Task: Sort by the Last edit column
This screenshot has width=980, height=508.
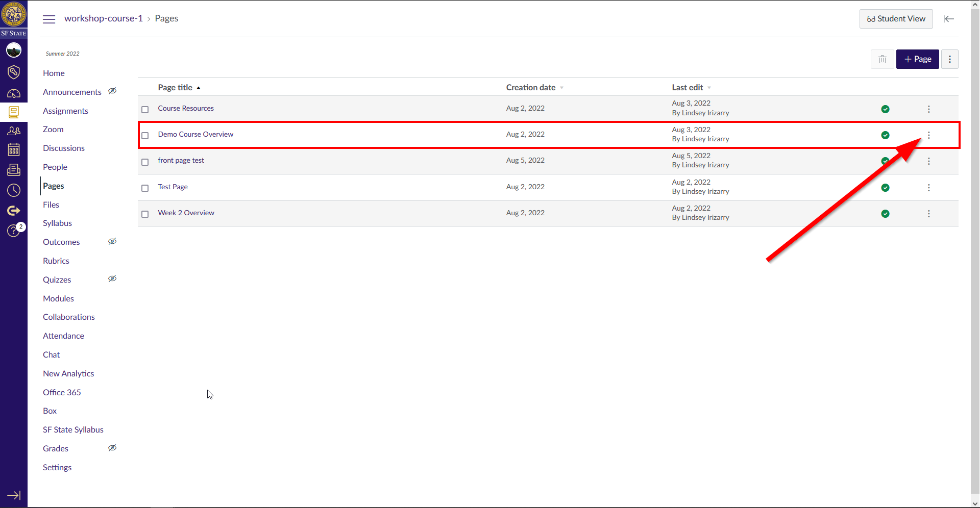Action: tap(692, 88)
